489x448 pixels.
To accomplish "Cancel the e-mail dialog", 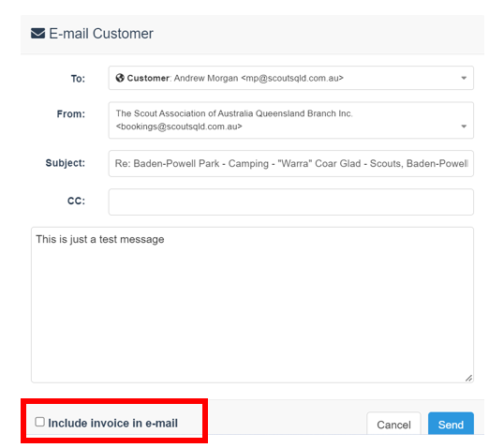I will coord(393,424).
